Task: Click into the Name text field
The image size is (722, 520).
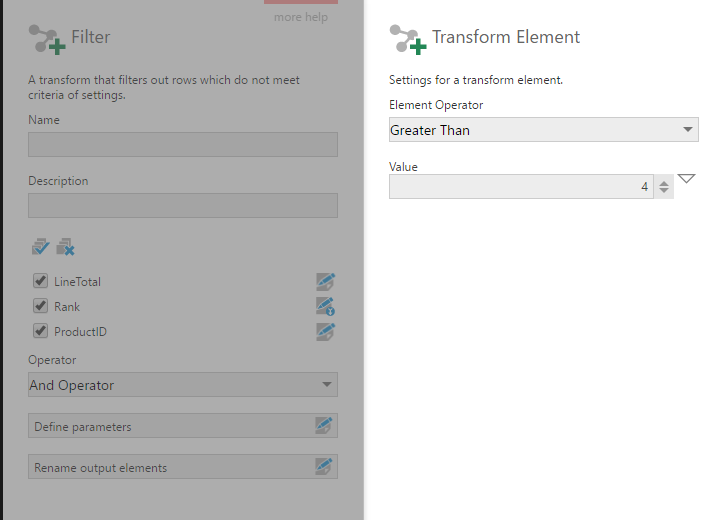Action: point(183,145)
